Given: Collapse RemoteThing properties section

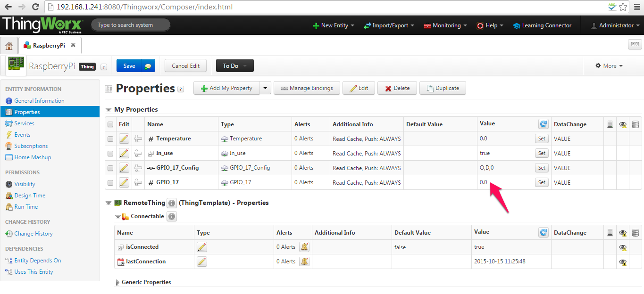Looking at the screenshot, I should point(109,203).
